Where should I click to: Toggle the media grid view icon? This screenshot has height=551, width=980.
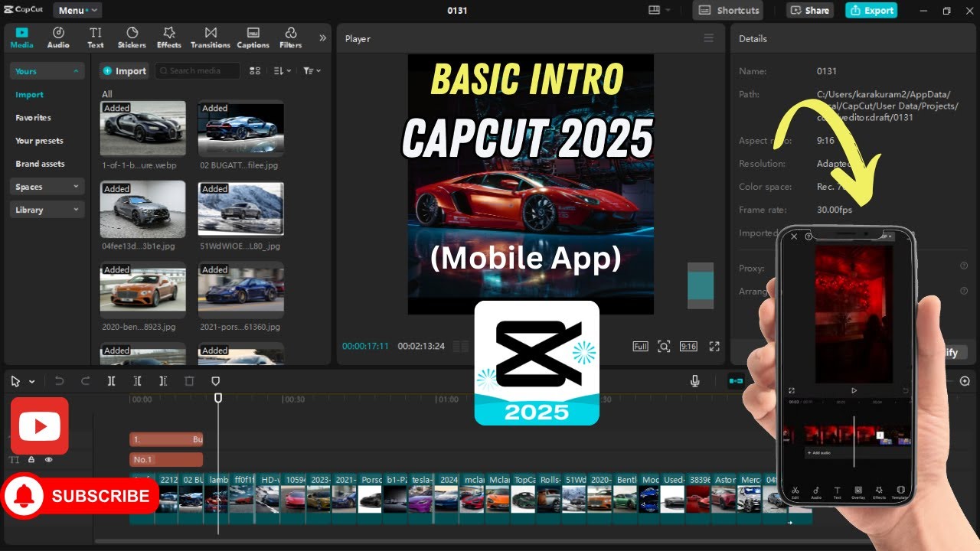pos(255,70)
